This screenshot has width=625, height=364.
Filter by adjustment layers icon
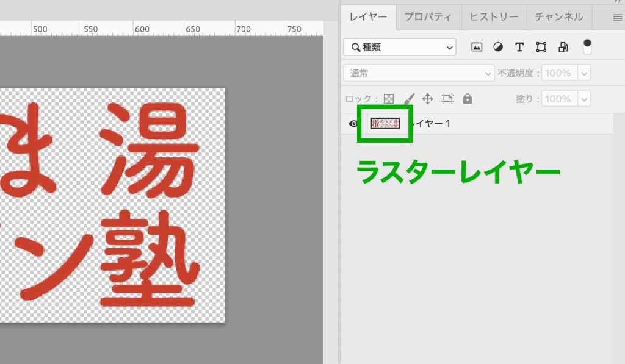click(x=498, y=47)
